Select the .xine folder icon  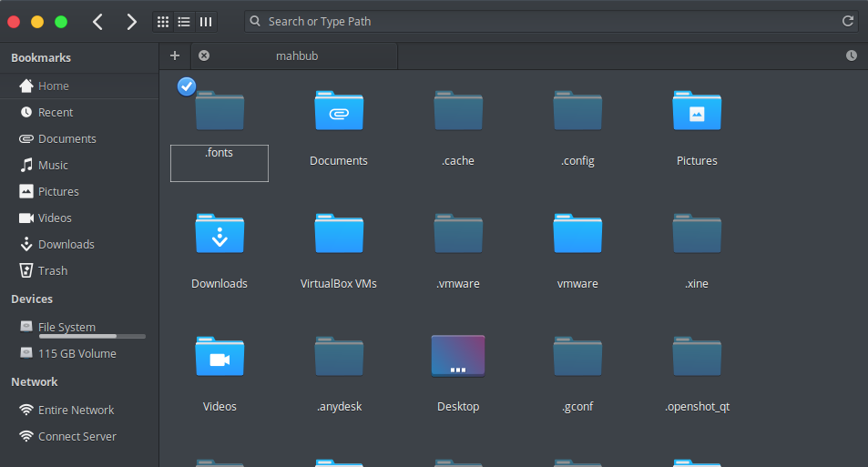tap(697, 234)
